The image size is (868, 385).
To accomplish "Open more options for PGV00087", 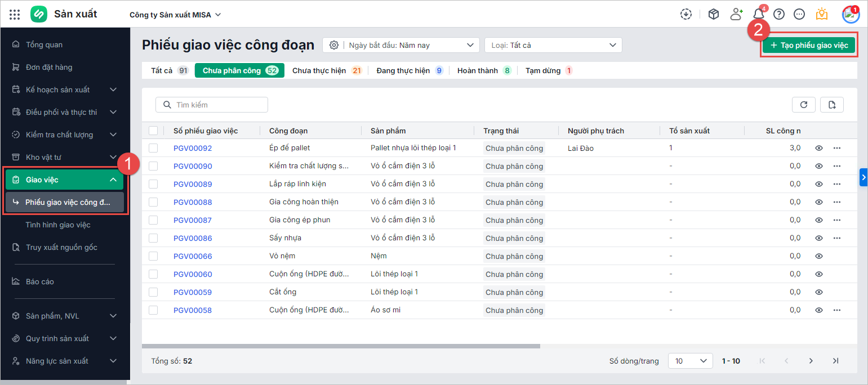I will point(837,220).
